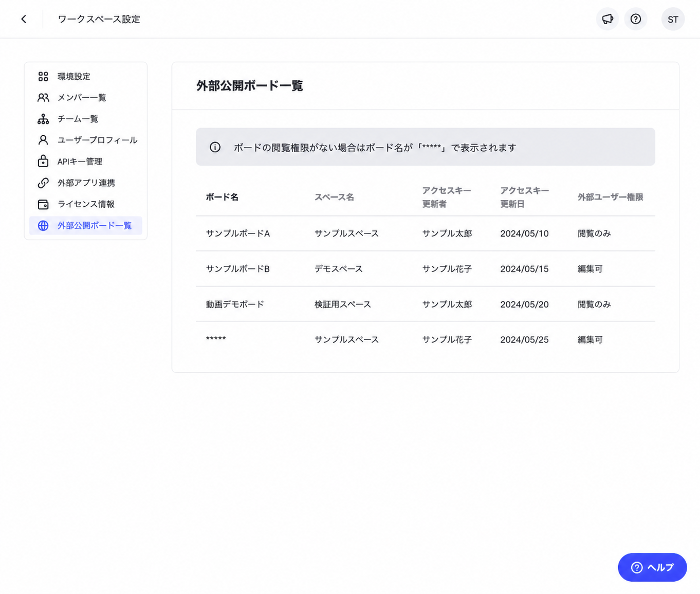Go back using the left arrow icon
700x594 pixels.
(24, 19)
